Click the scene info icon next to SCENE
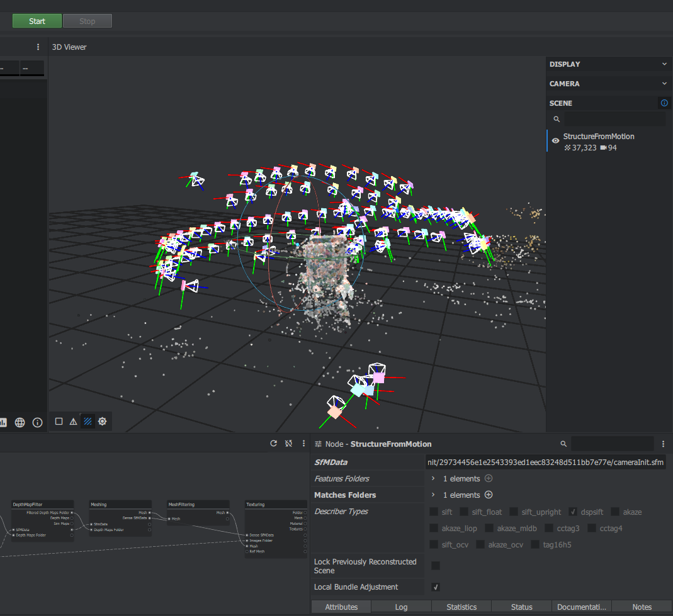The width and height of the screenshot is (673, 616). 664,103
